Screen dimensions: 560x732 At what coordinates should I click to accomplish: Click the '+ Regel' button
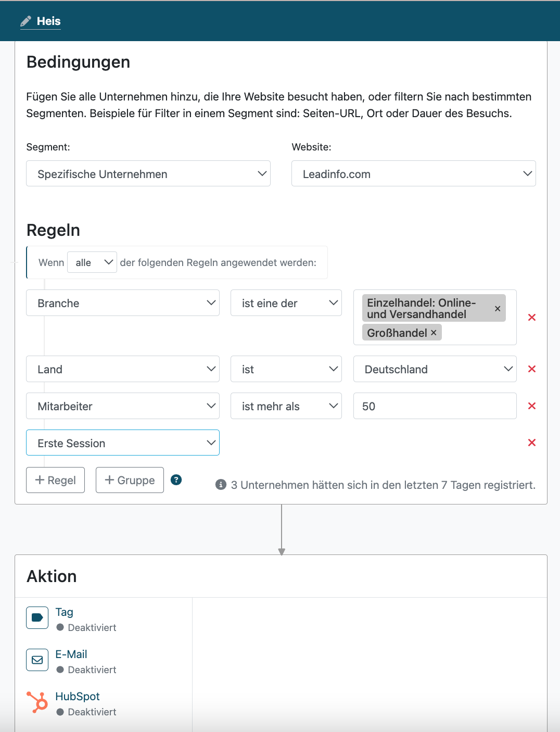pos(55,480)
